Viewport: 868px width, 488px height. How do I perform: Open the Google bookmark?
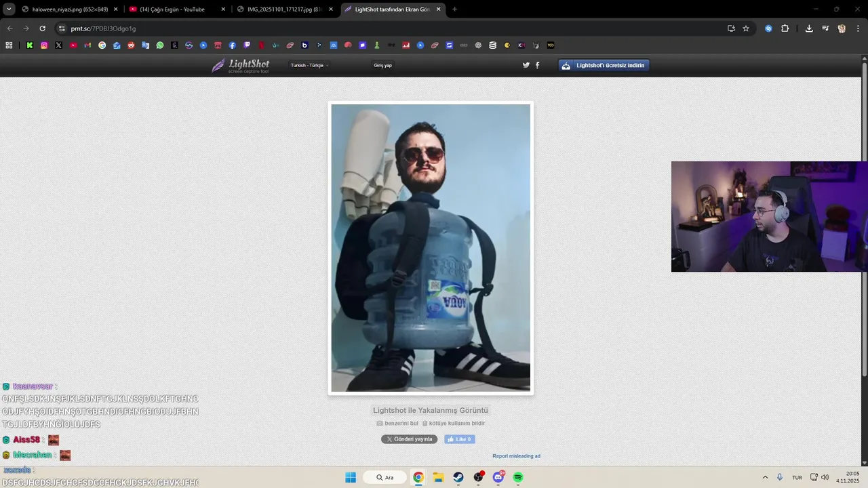pyautogui.click(x=102, y=45)
